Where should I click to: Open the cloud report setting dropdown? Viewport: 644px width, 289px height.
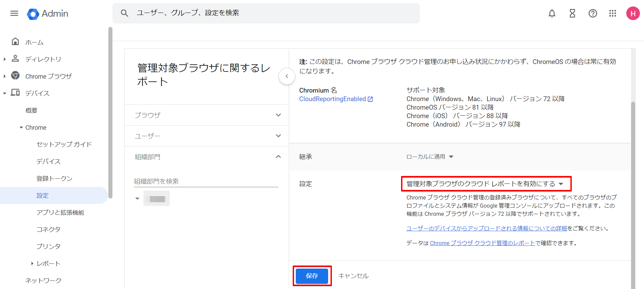tap(485, 184)
